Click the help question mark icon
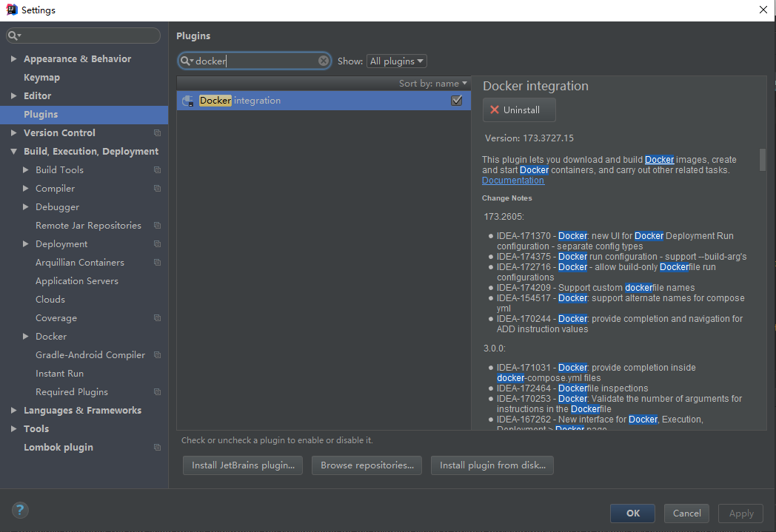776x532 pixels. click(19, 510)
